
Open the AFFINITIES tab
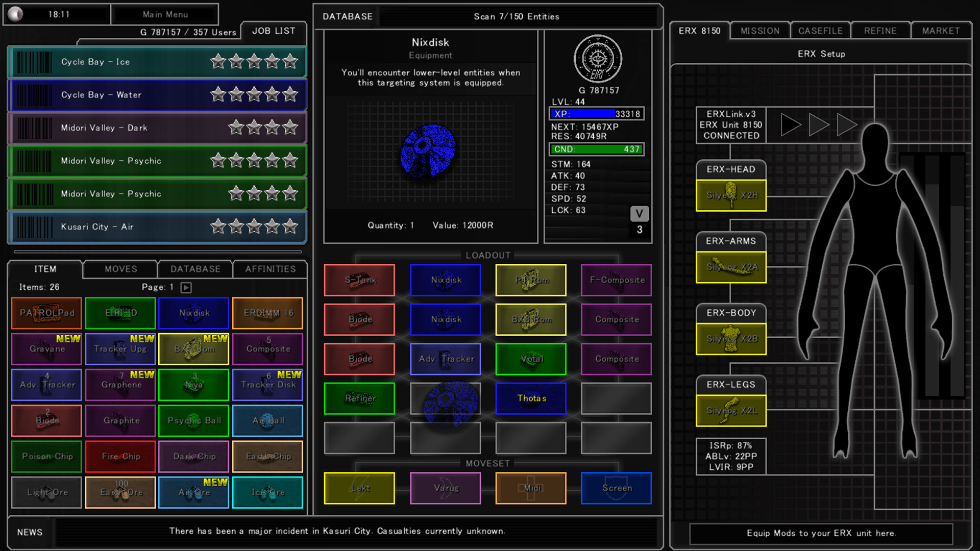271,269
